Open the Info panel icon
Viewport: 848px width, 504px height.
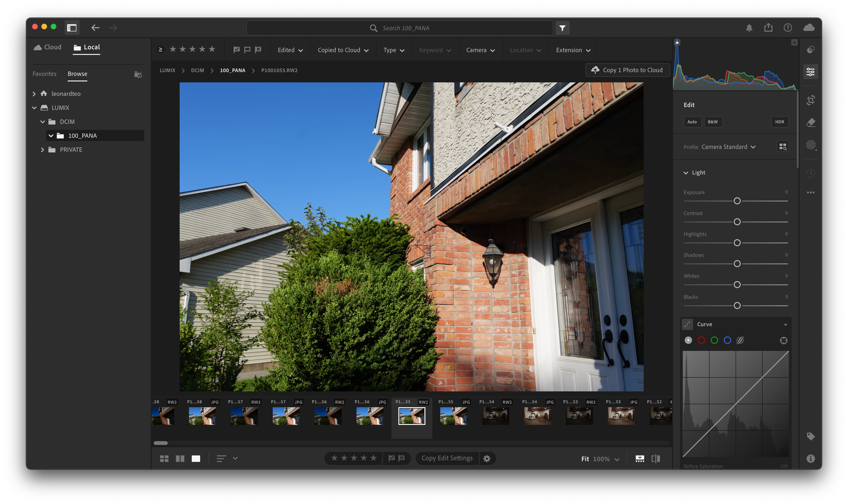pos(811,459)
